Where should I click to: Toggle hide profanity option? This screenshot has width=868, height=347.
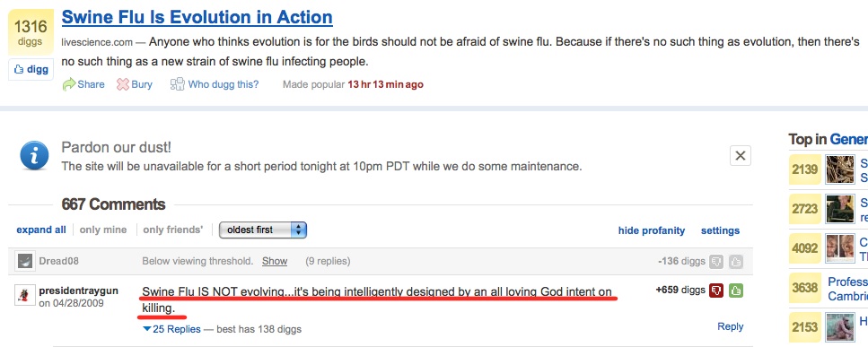pos(652,230)
